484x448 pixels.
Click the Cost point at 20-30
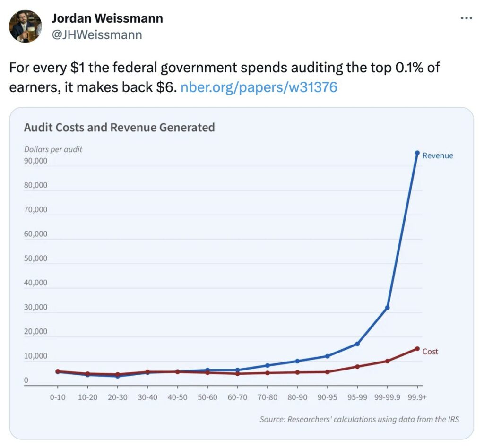click(x=118, y=374)
